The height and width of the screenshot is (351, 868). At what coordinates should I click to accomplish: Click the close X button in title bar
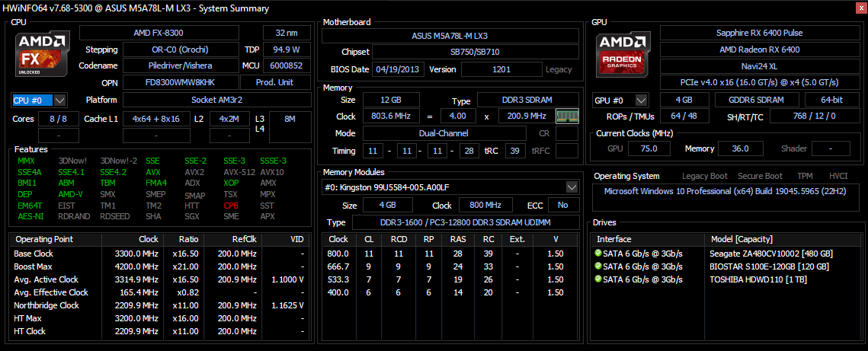(860, 8)
